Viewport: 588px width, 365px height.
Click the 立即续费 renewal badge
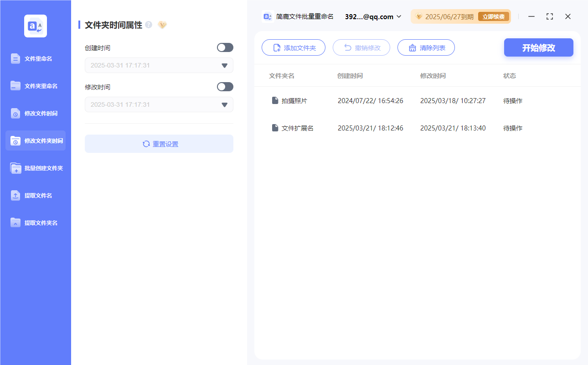coord(494,16)
